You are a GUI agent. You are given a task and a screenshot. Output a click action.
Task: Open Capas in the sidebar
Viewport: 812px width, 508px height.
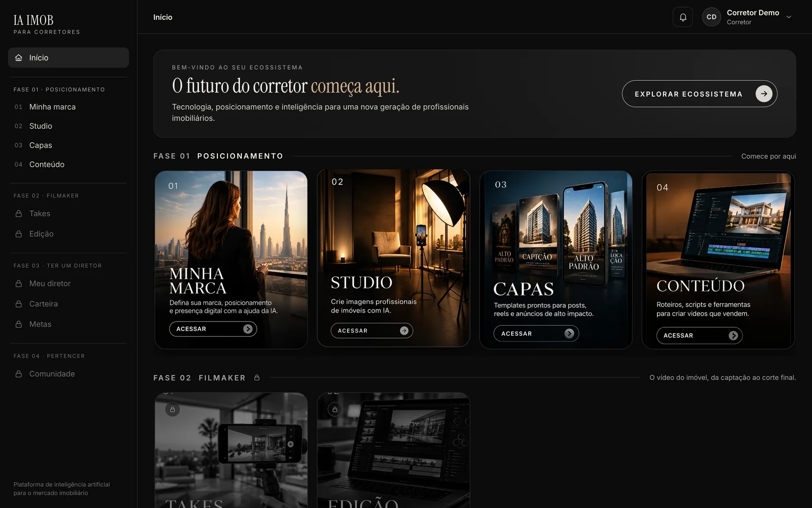pyautogui.click(x=41, y=145)
